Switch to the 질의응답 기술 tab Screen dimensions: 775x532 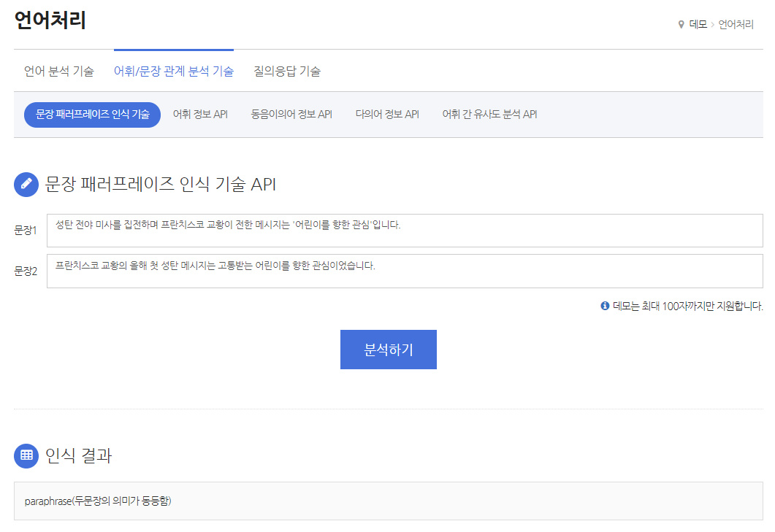(x=287, y=71)
